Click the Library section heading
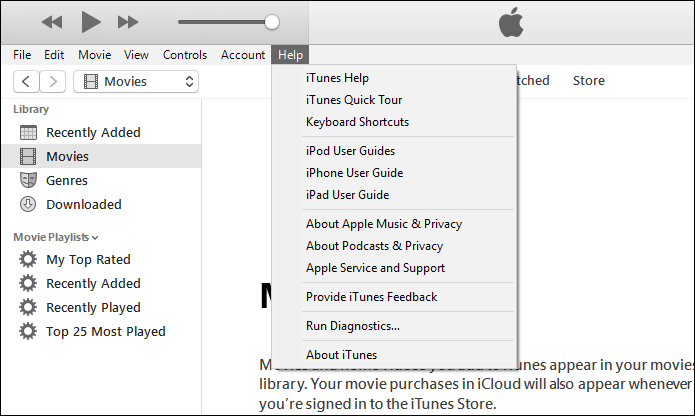 coord(31,109)
